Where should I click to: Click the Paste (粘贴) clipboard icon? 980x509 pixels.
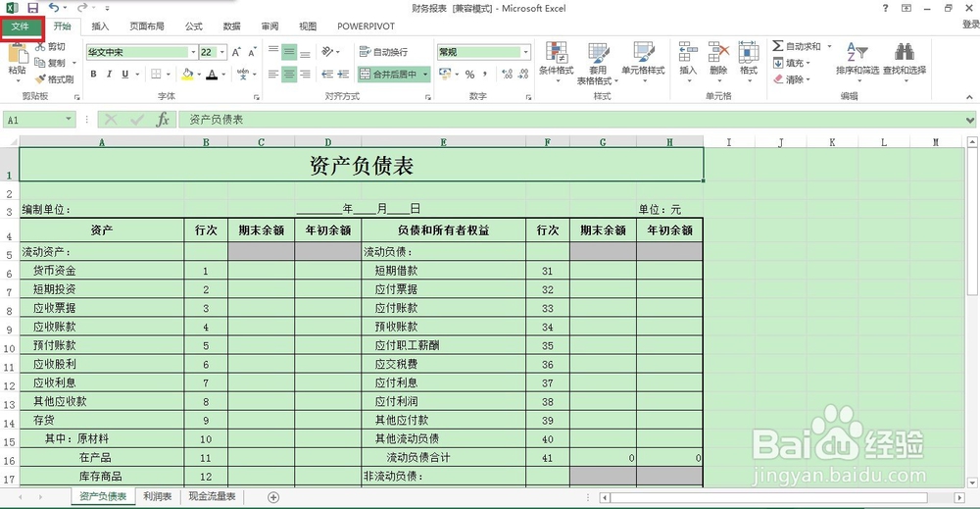point(17,53)
